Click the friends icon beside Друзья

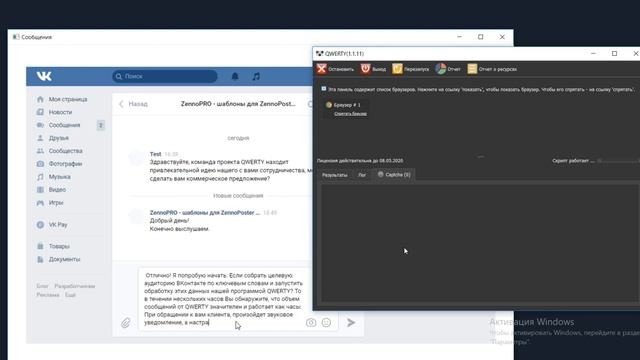[40, 138]
